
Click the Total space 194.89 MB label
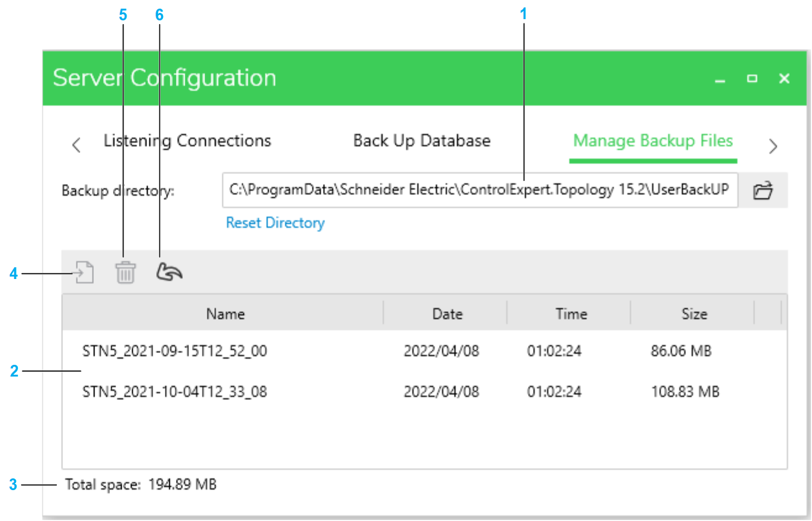pyautogui.click(x=141, y=485)
